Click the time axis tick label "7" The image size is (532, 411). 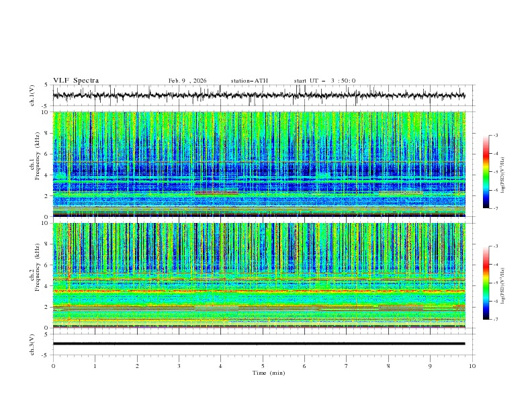tap(347, 366)
